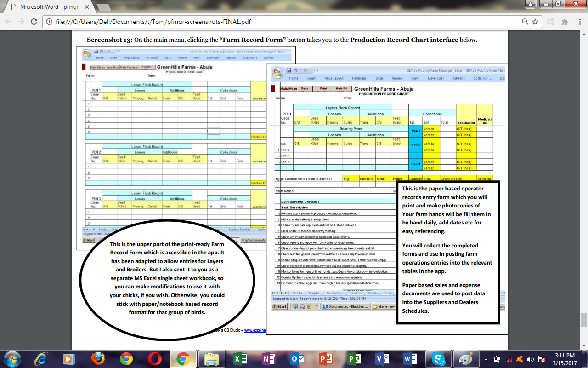Click 'Production Record Chart interface' caption text
588x368 pixels.
pos(404,40)
